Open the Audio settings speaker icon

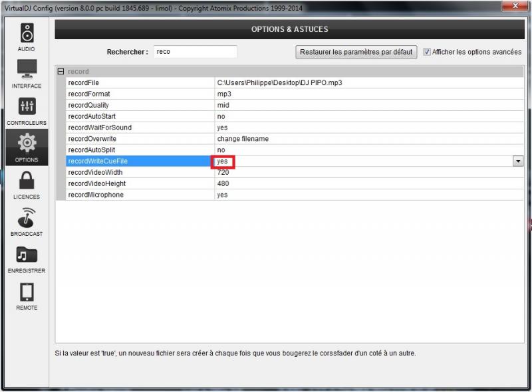pyautogui.click(x=27, y=33)
